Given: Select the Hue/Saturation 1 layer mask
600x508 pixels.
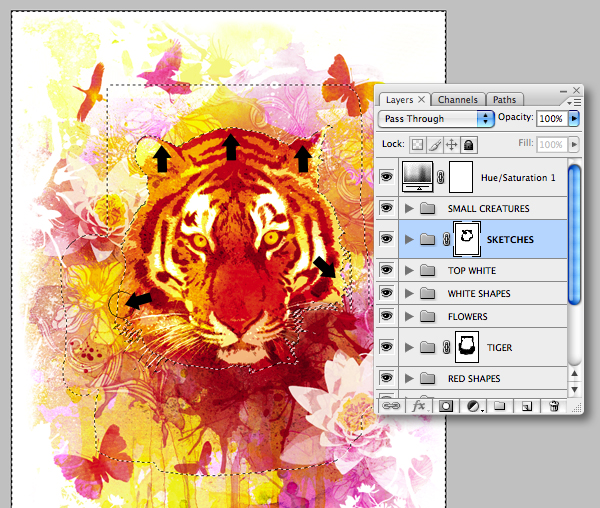Looking at the screenshot, I should click(x=461, y=177).
